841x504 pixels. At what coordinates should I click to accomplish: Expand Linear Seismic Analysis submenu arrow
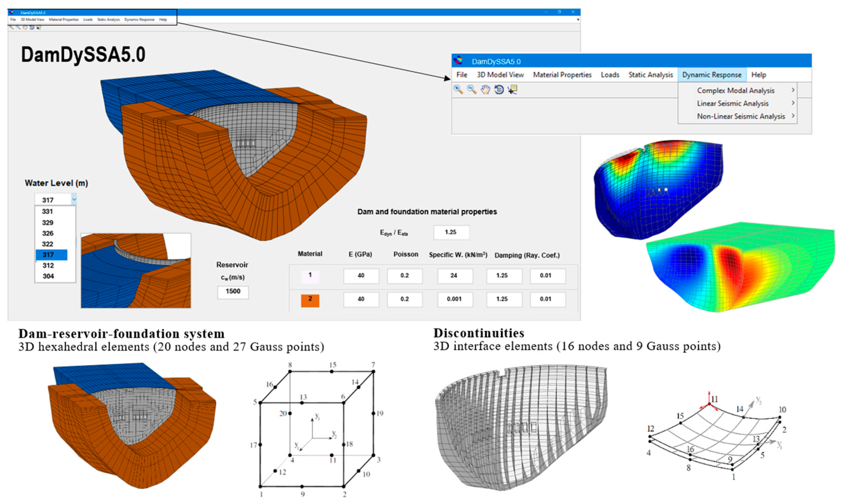click(793, 103)
